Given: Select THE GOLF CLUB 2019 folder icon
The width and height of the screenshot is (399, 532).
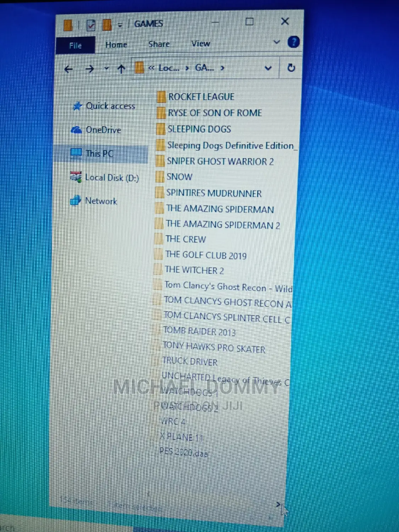Looking at the screenshot, I should pos(158,254).
